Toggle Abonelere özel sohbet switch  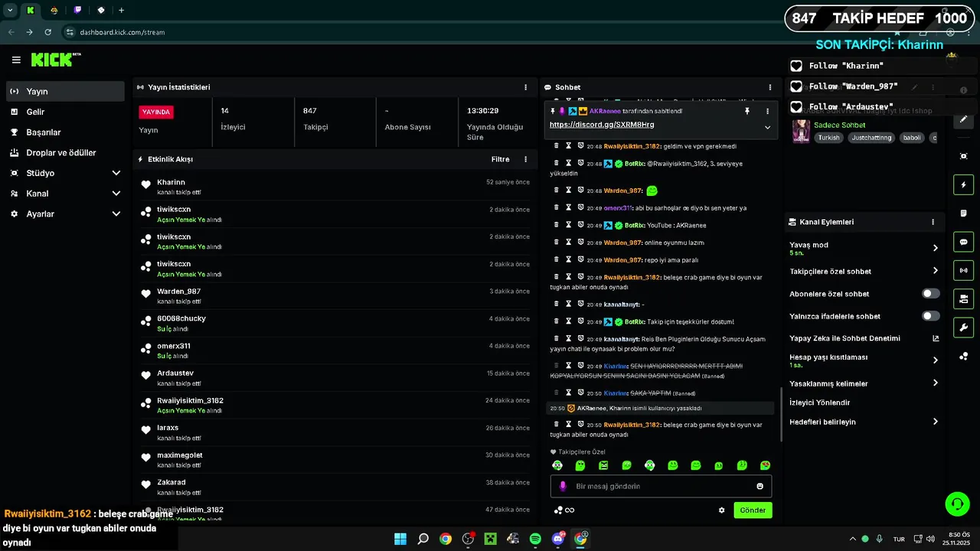pos(930,294)
